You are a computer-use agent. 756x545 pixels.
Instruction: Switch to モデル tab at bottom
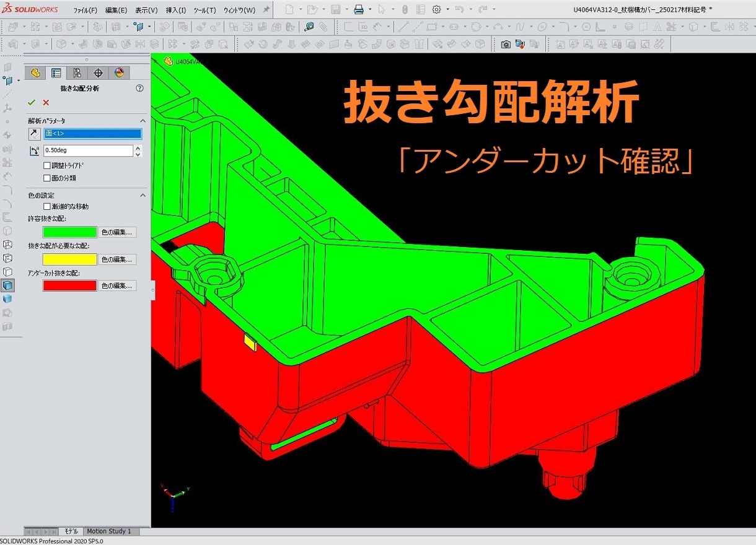tap(71, 531)
